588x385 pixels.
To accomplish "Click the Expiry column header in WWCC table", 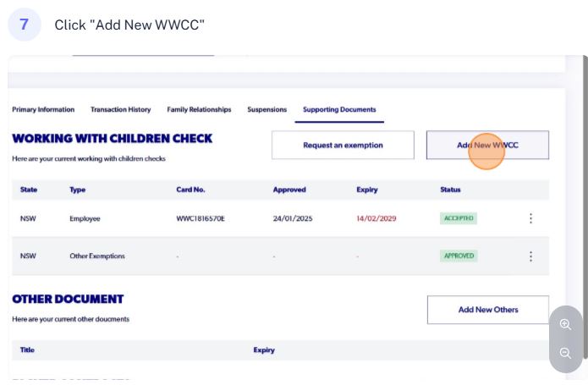I will pyautogui.click(x=366, y=190).
